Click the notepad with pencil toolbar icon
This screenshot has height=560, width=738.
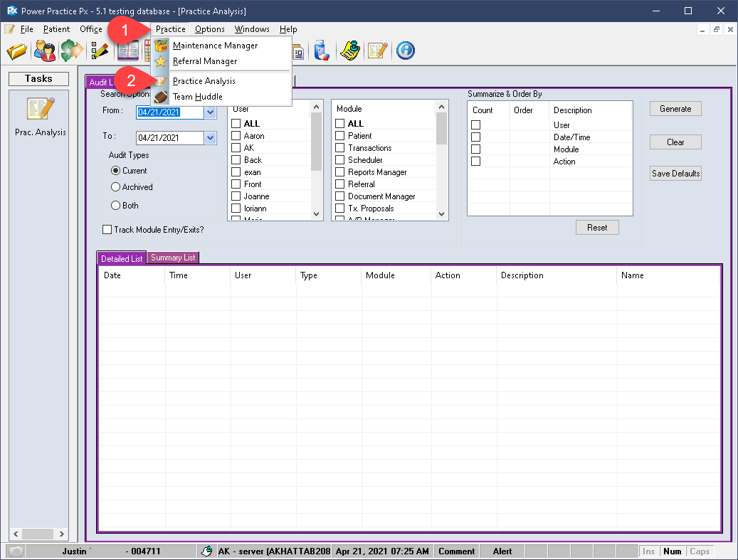pyautogui.click(x=377, y=51)
